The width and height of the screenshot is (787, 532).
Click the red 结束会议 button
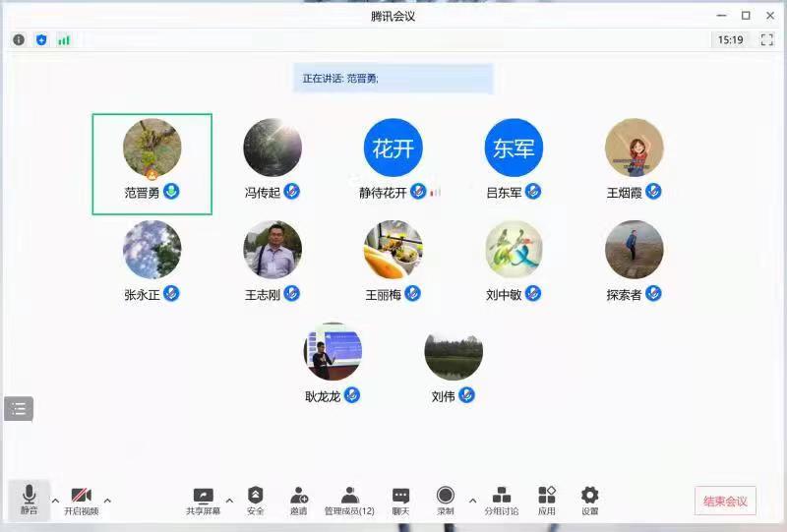coord(725,501)
